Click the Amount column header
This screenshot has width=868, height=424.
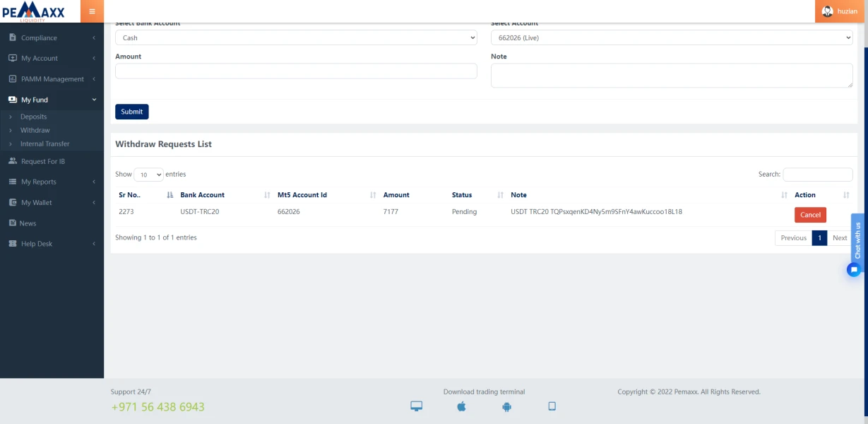pyautogui.click(x=396, y=195)
